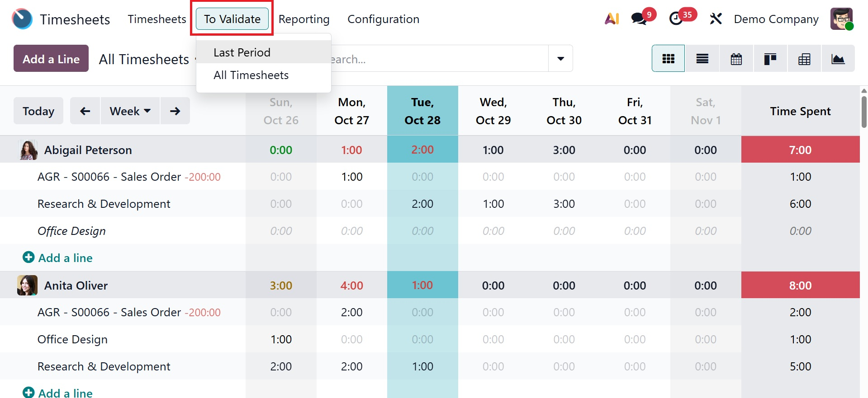Jump to Today
The height and width of the screenshot is (398, 868).
tap(38, 111)
